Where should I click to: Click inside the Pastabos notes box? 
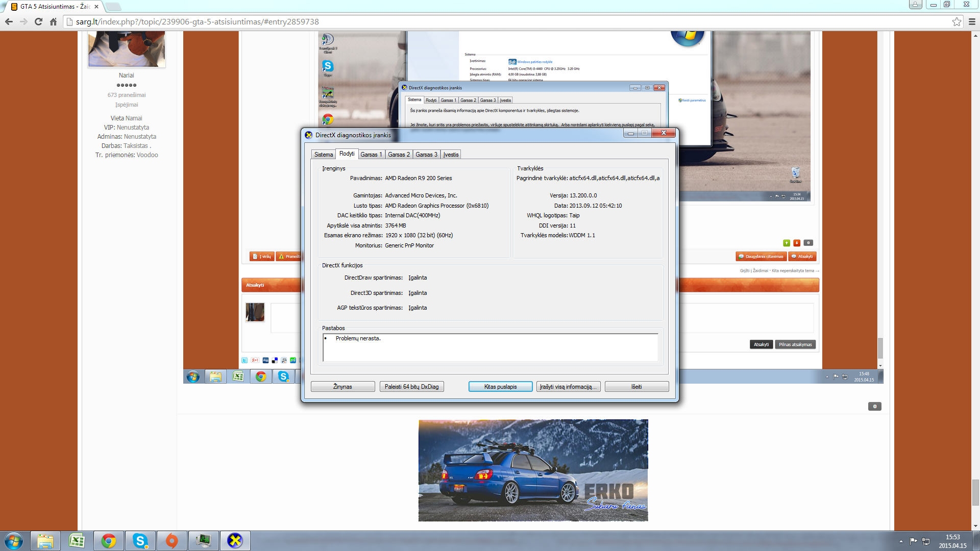click(x=490, y=347)
